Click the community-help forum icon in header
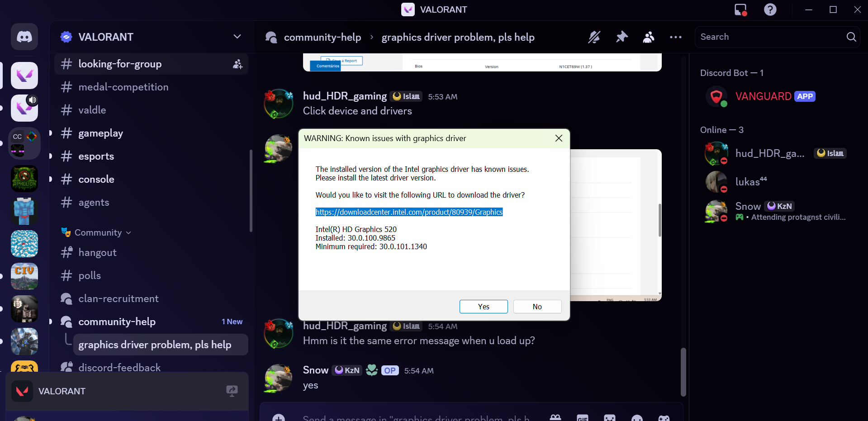 pyautogui.click(x=271, y=37)
